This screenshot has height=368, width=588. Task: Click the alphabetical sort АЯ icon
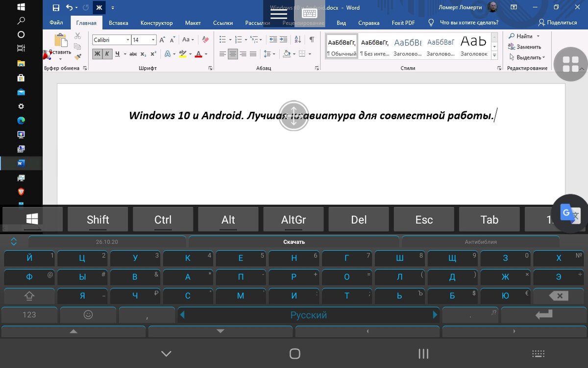click(x=298, y=40)
